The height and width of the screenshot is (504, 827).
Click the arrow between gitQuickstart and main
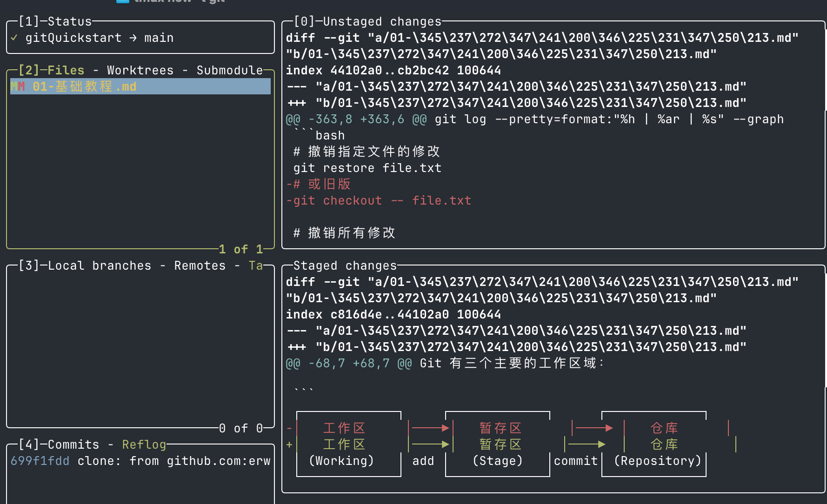133,38
